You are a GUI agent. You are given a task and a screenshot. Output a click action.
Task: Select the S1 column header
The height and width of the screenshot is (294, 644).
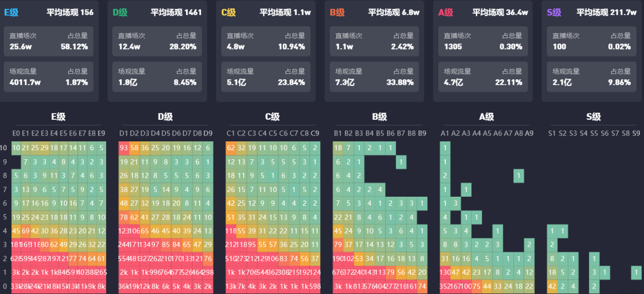point(552,133)
